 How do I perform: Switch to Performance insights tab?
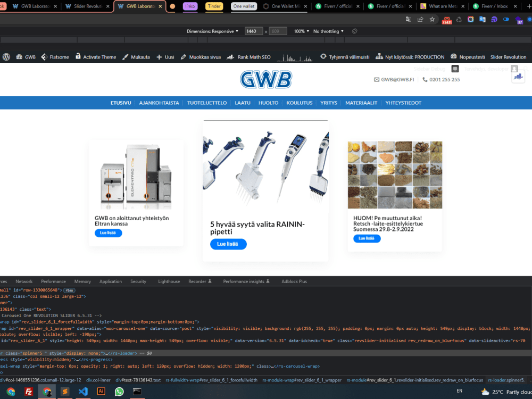[x=246, y=281]
